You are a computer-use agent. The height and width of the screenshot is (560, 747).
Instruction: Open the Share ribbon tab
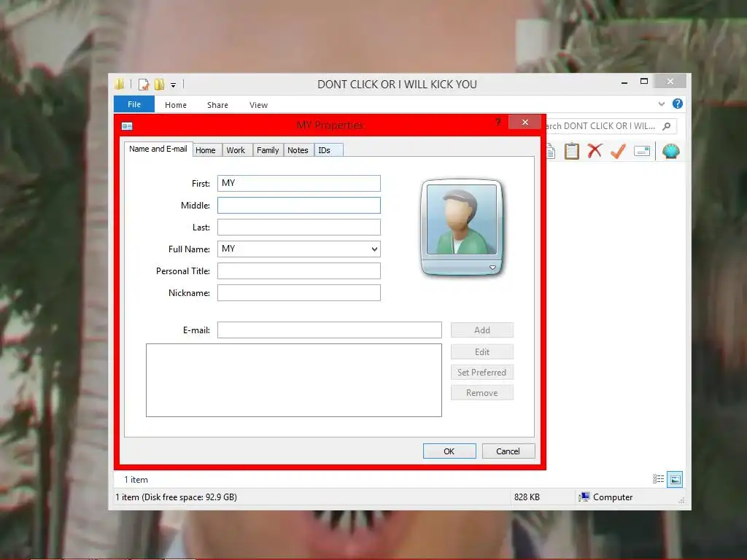point(217,105)
